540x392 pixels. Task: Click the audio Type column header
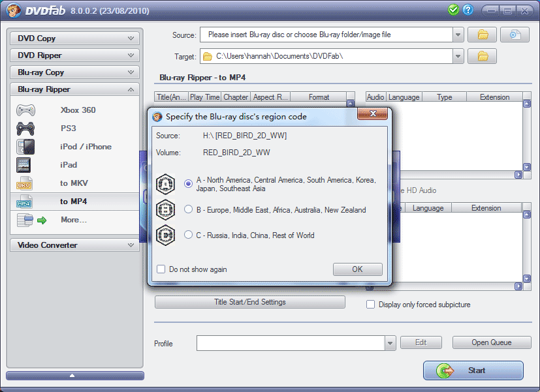click(444, 97)
